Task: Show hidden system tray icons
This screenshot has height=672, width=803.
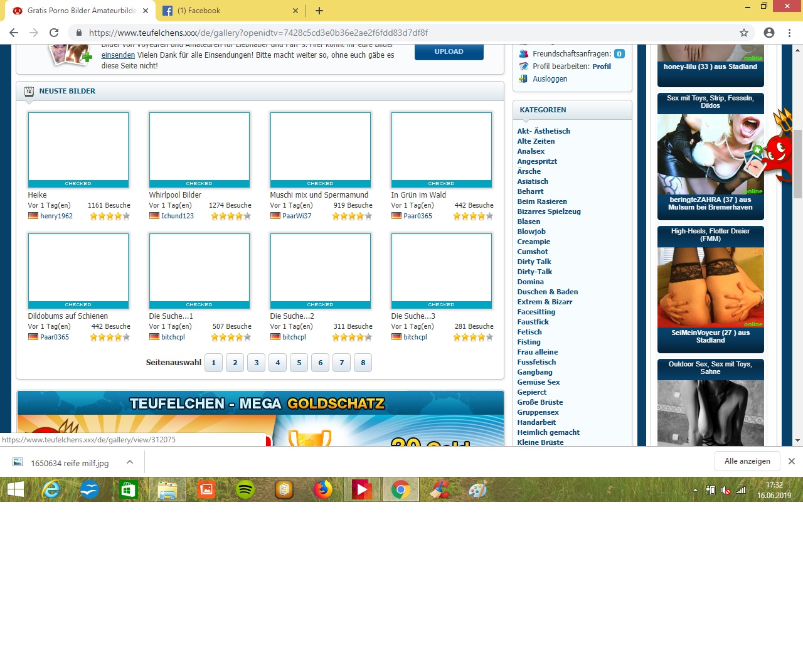Action: coord(695,490)
